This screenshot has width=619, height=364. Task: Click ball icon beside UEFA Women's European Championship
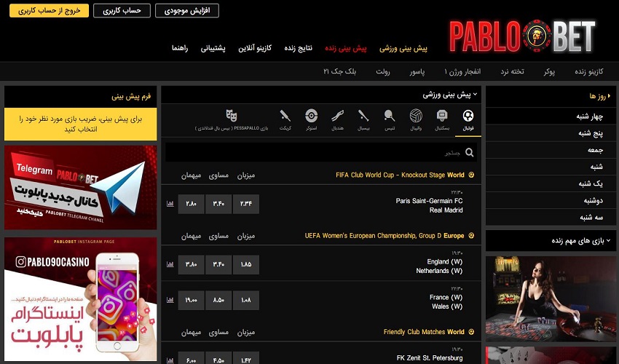pos(471,236)
